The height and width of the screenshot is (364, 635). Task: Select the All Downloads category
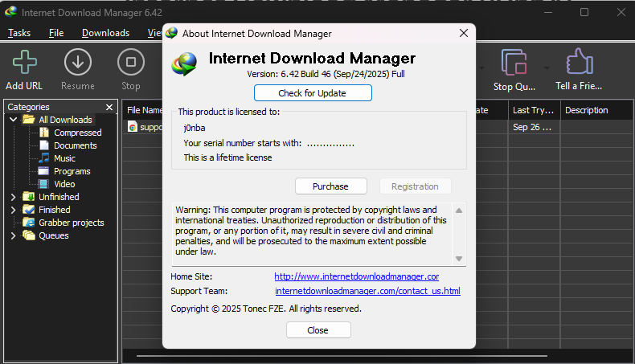coord(66,120)
